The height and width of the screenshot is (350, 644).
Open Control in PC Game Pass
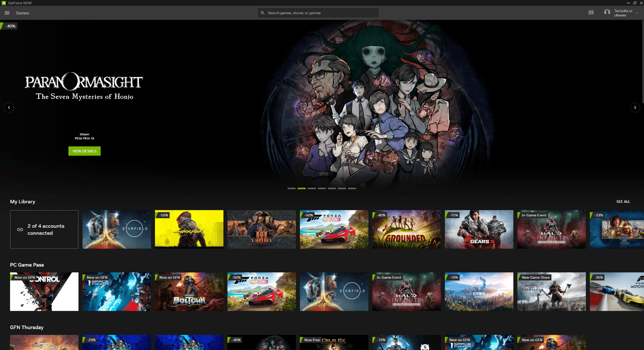[x=44, y=292]
